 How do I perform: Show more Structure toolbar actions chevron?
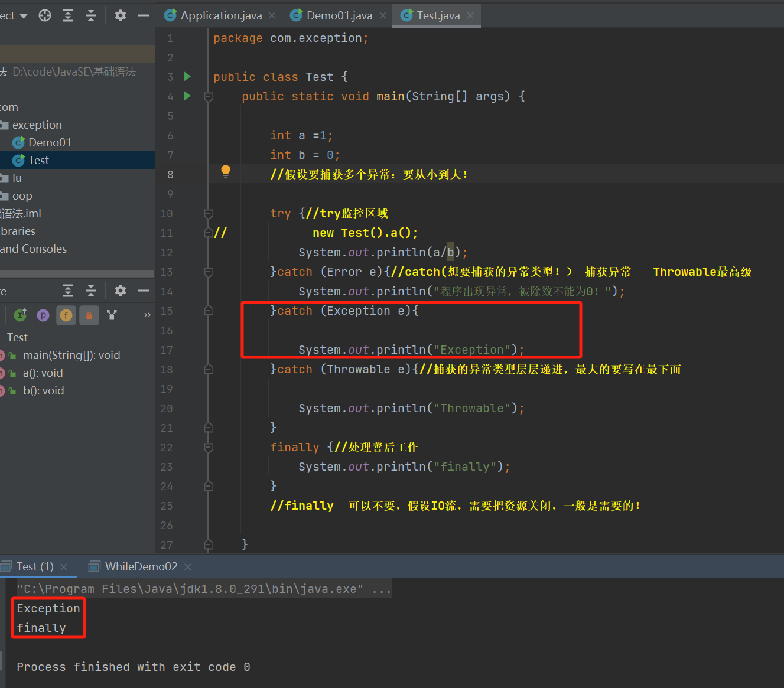[147, 315]
